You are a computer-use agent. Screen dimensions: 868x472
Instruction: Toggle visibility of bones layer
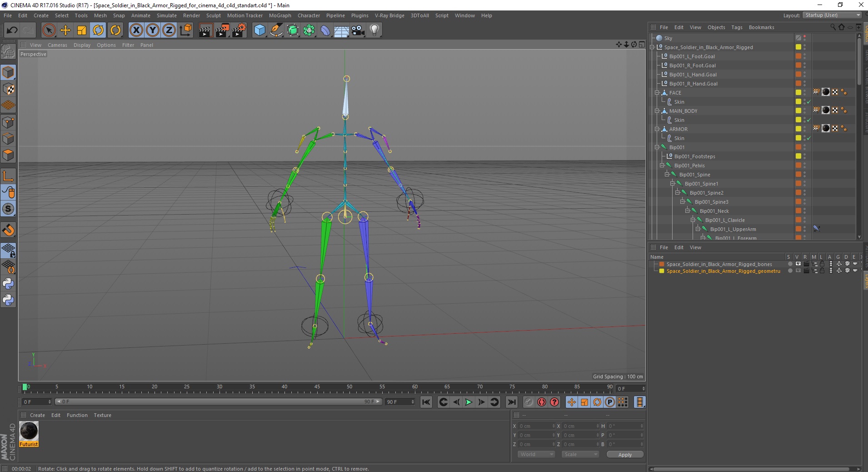click(x=798, y=264)
